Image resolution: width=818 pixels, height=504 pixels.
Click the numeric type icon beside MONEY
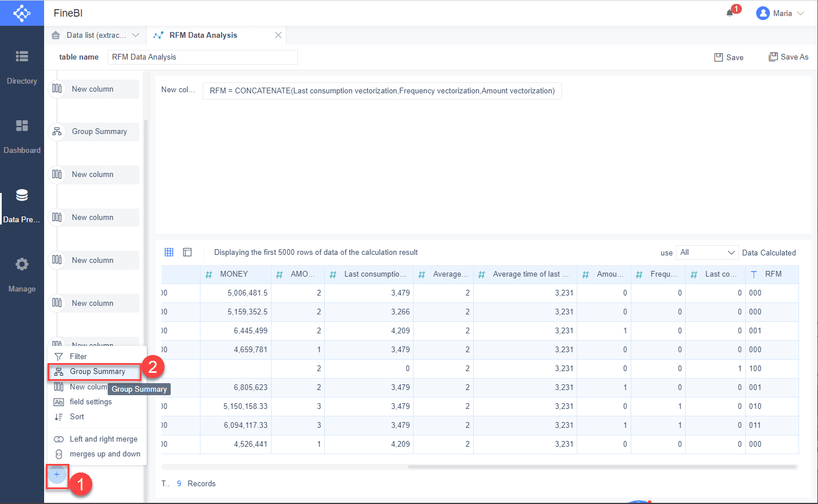tap(209, 275)
